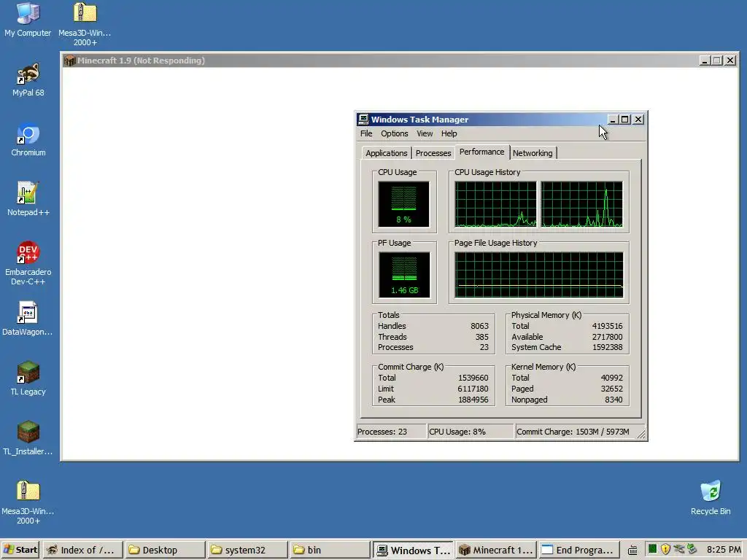Switch to the Desktop folder taskbar button
Image resolution: width=747 pixels, height=560 pixels.
point(166,550)
